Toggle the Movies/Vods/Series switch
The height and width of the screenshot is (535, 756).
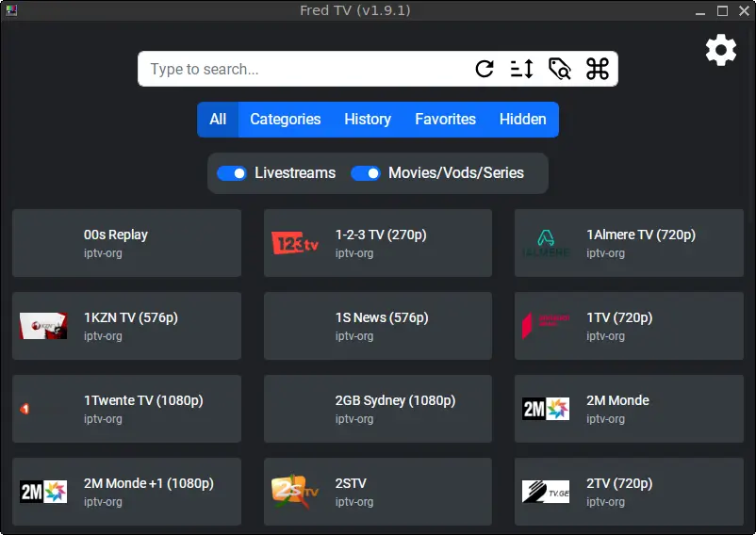click(366, 173)
